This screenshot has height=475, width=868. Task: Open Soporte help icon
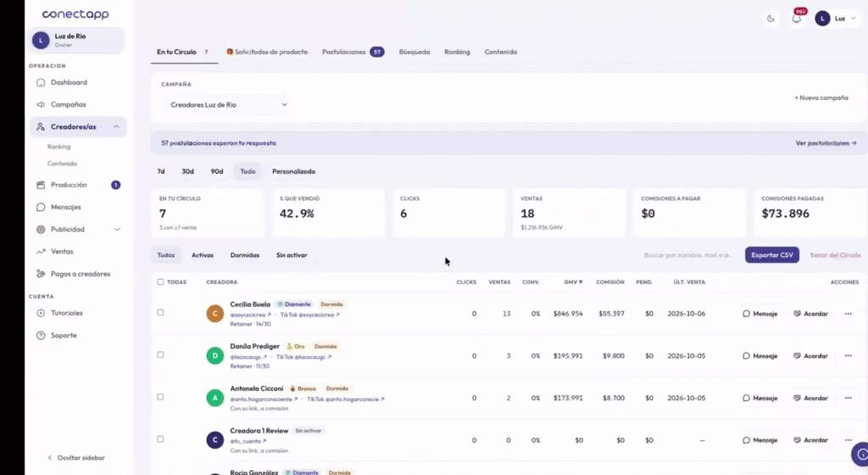coord(41,336)
